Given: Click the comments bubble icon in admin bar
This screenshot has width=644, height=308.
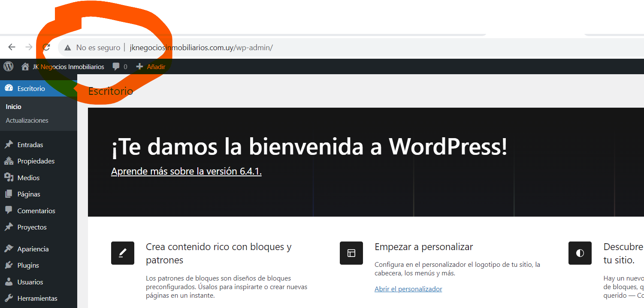Looking at the screenshot, I should (116, 67).
